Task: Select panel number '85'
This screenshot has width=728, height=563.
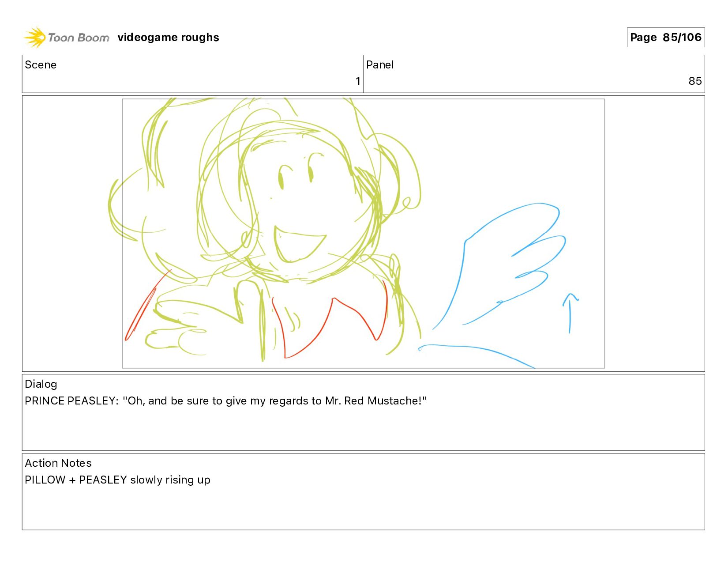Action: [695, 81]
